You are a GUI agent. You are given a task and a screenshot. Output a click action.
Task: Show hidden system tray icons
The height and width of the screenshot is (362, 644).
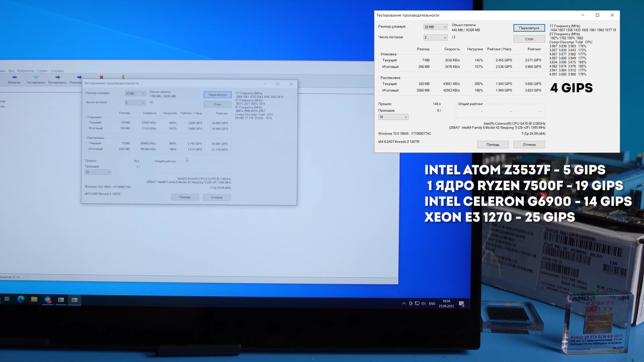404,303
